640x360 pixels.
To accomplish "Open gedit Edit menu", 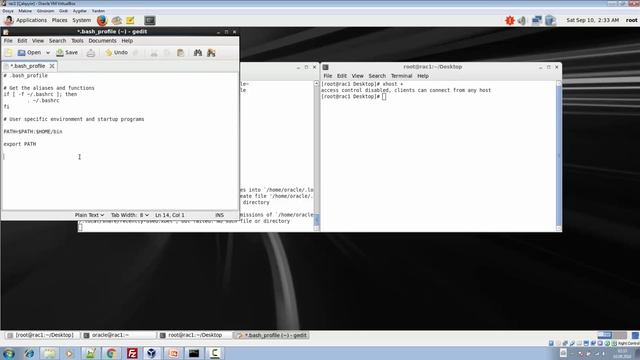I will (x=22, y=41).
